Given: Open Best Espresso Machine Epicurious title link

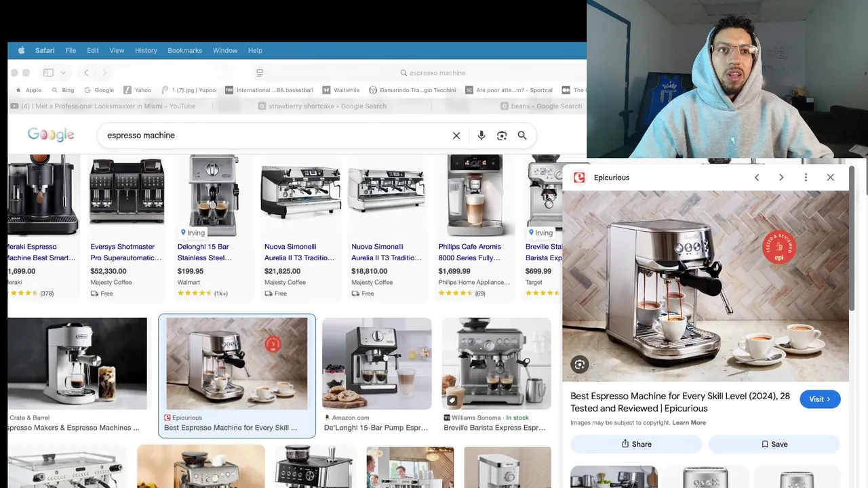Looking at the screenshot, I should (680, 402).
